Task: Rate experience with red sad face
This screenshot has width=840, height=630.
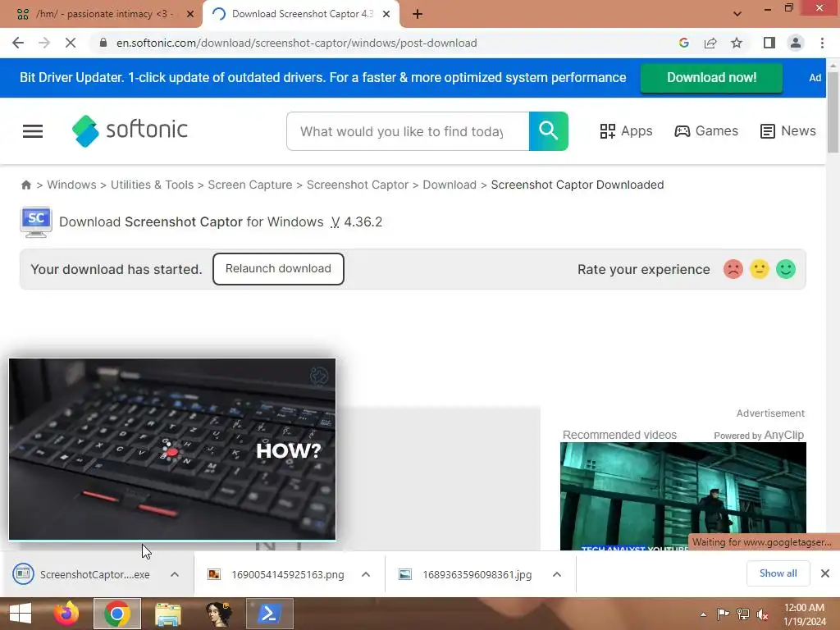Action: 733,269
